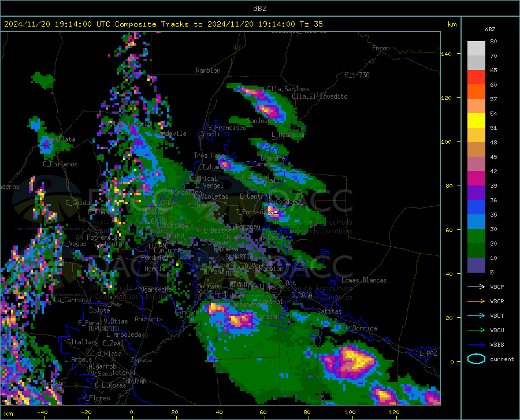Click the TUNUYAN label on map
The height and width of the screenshot is (420, 520).
pyautogui.click(x=134, y=381)
